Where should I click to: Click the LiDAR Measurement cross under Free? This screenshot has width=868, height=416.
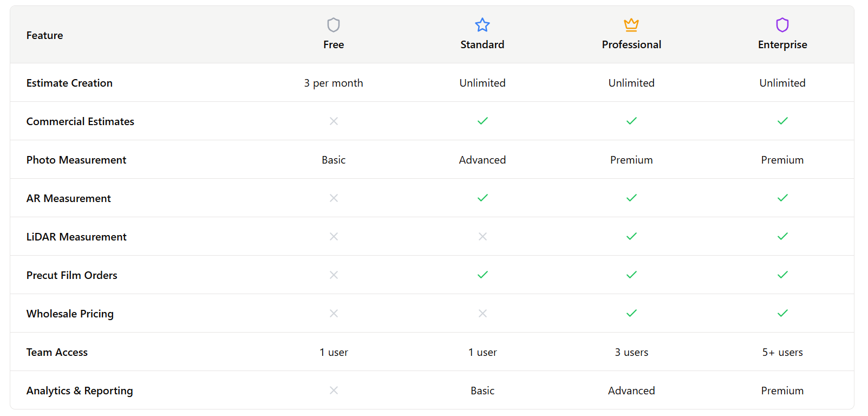point(334,236)
